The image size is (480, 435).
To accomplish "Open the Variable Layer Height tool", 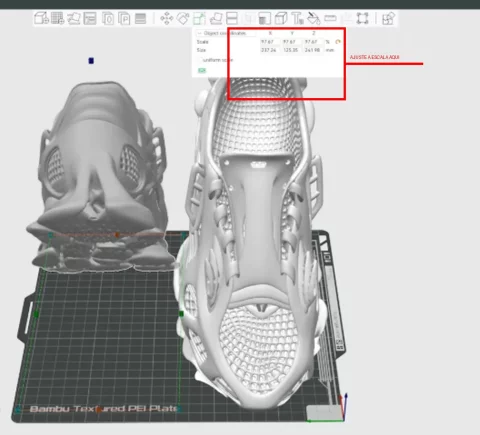I will tap(140, 18).
